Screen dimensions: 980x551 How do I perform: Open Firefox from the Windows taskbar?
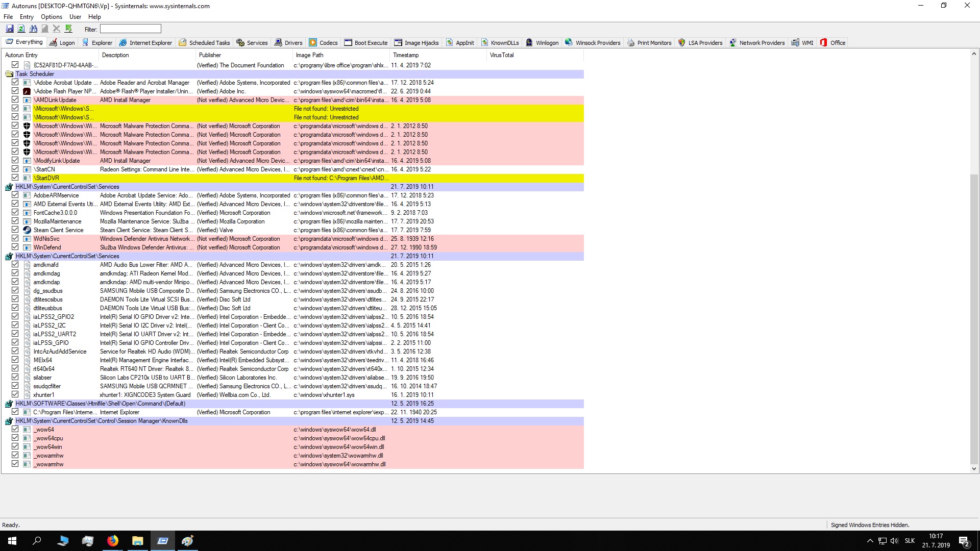[x=113, y=541]
